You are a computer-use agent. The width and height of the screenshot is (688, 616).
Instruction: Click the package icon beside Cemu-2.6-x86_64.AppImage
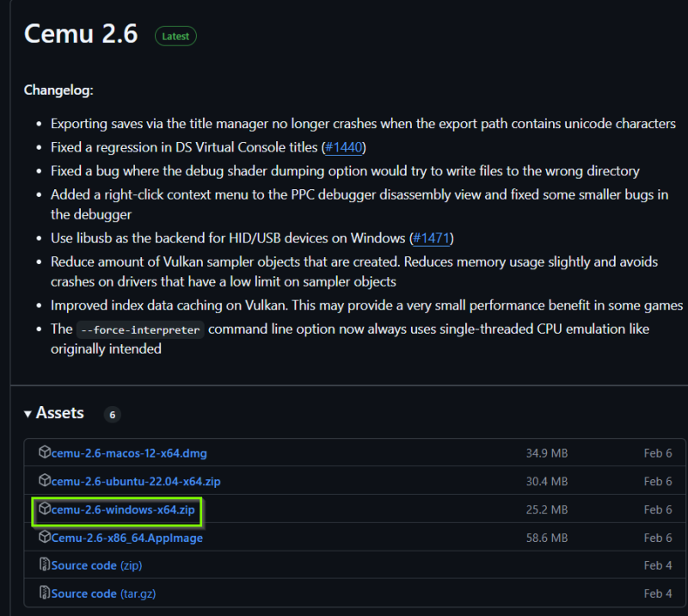pos(45,538)
